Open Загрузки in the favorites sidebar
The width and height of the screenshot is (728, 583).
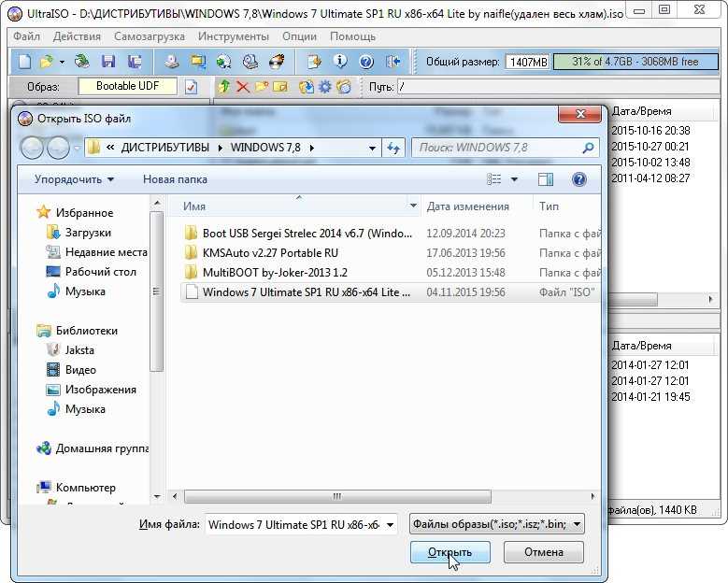[88, 233]
